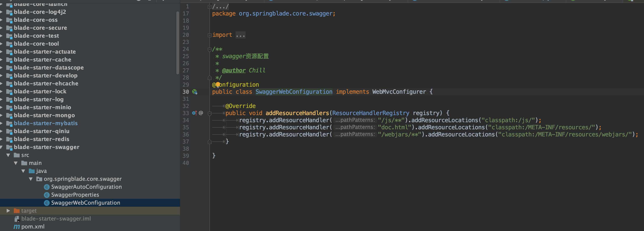Click the blue java source folder icon
The width and height of the screenshot is (644, 231).
pos(32,171)
